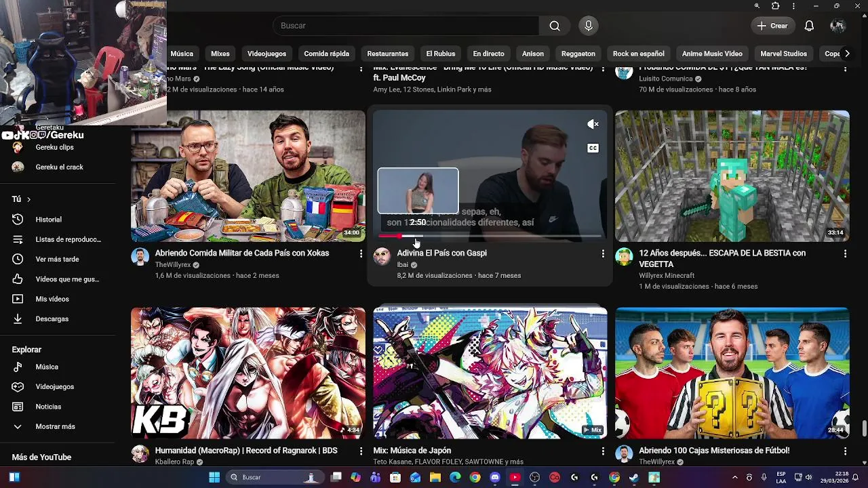Image resolution: width=868 pixels, height=488 pixels.
Task: Expand the Tú section chevron
Action: [x=28, y=199]
